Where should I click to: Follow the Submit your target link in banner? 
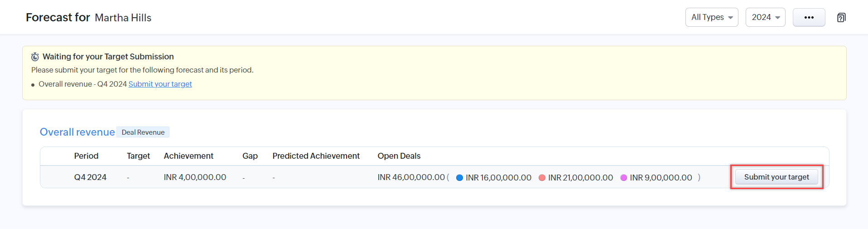pos(160,84)
